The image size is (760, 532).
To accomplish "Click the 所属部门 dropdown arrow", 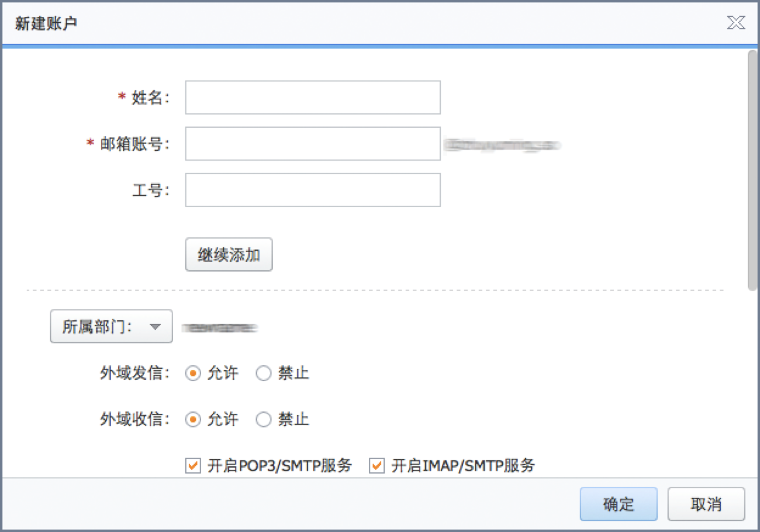I will pos(156,326).
